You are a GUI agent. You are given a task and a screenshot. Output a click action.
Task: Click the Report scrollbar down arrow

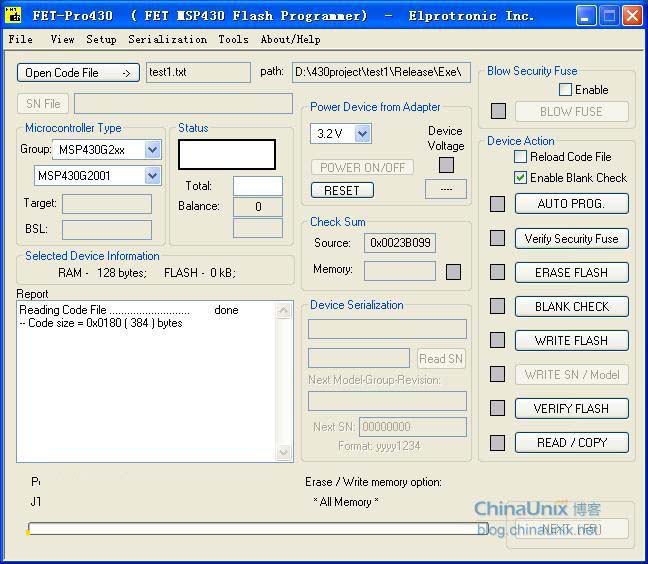click(284, 452)
